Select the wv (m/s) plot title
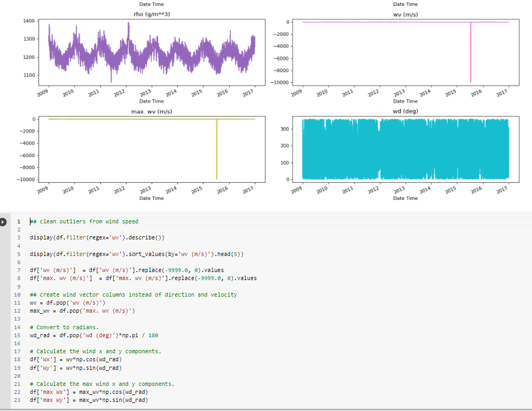The image size is (532, 411). 405,14
